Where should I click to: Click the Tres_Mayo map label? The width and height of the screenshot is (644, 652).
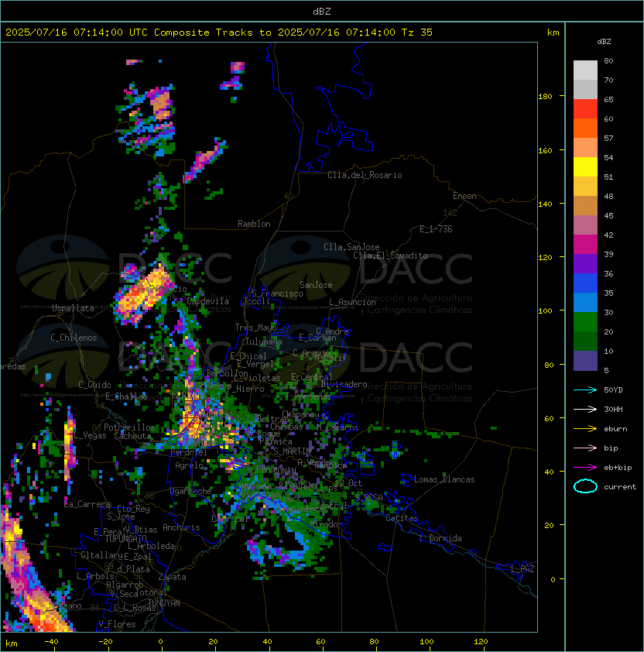tap(255, 328)
